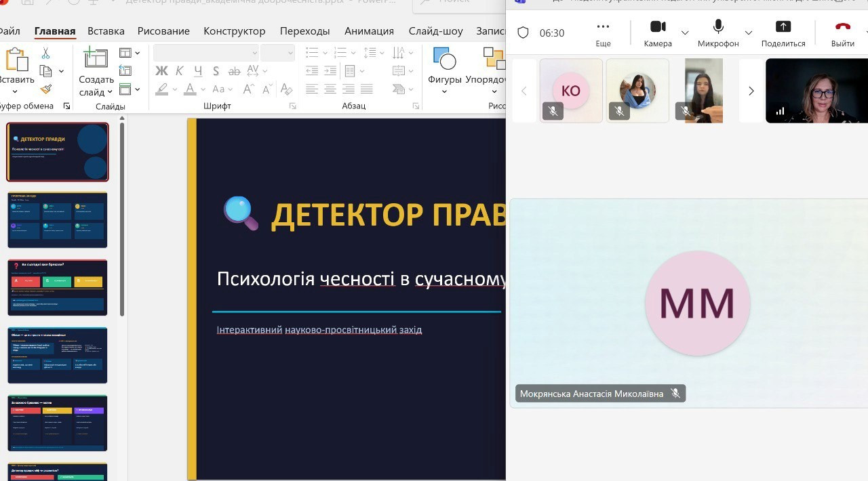This screenshot has height=481, width=868.
Task: Click the next participants arrow in Teams
Action: point(751,91)
